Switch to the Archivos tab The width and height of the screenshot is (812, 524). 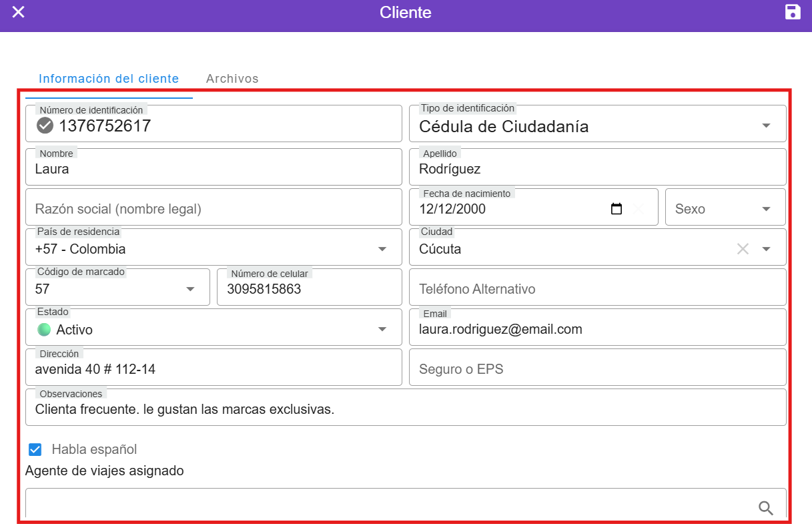[x=232, y=79]
